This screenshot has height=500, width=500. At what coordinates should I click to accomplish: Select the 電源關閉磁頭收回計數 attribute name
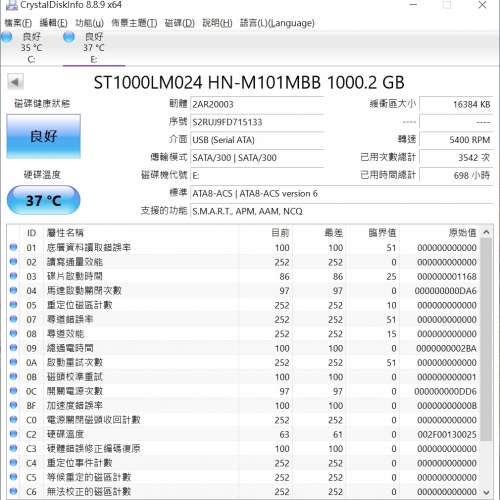coord(93,420)
